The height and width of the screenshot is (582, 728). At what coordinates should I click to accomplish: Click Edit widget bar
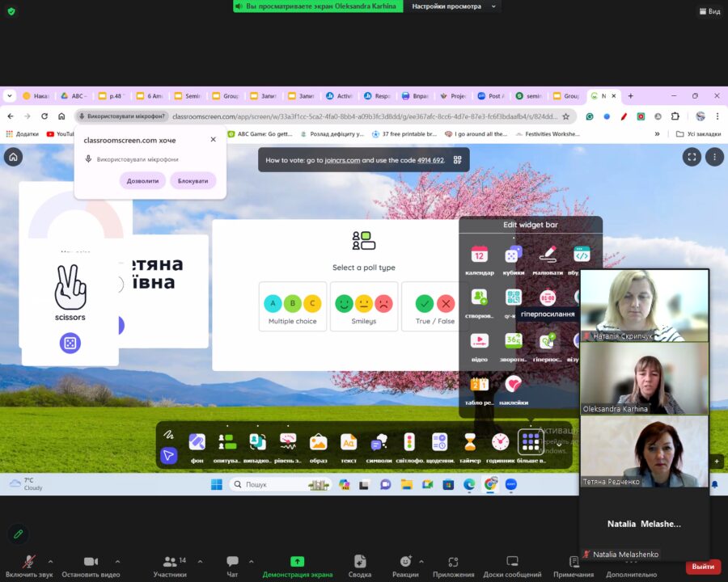(x=531, y=225)
